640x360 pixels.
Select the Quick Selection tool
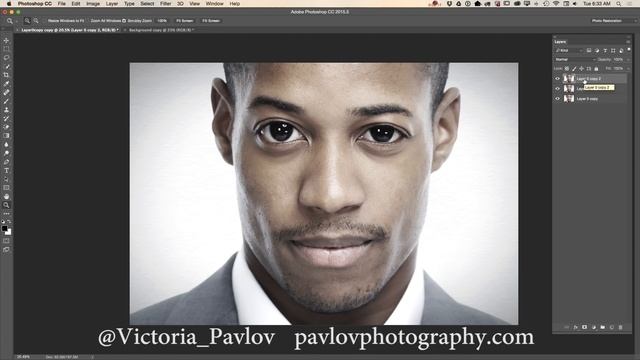pos(6,66)
